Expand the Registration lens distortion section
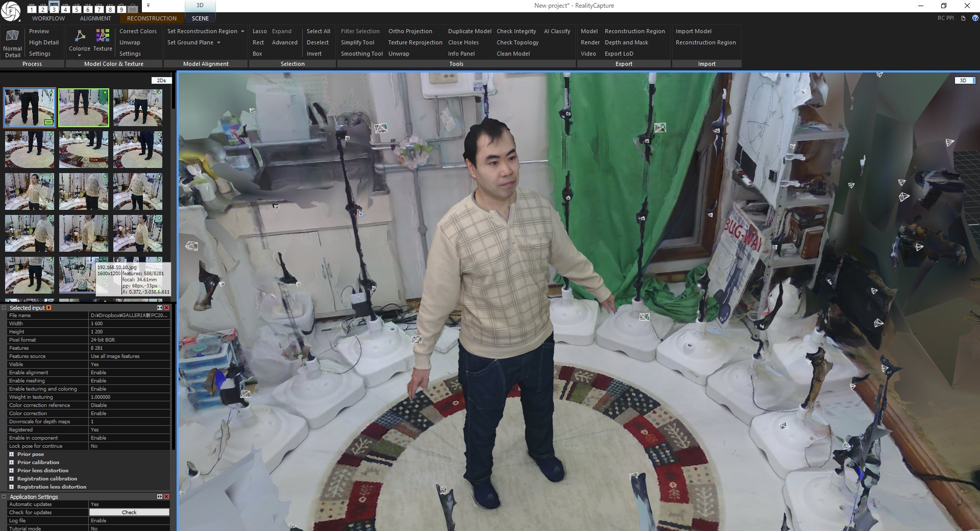 (11, 487)
